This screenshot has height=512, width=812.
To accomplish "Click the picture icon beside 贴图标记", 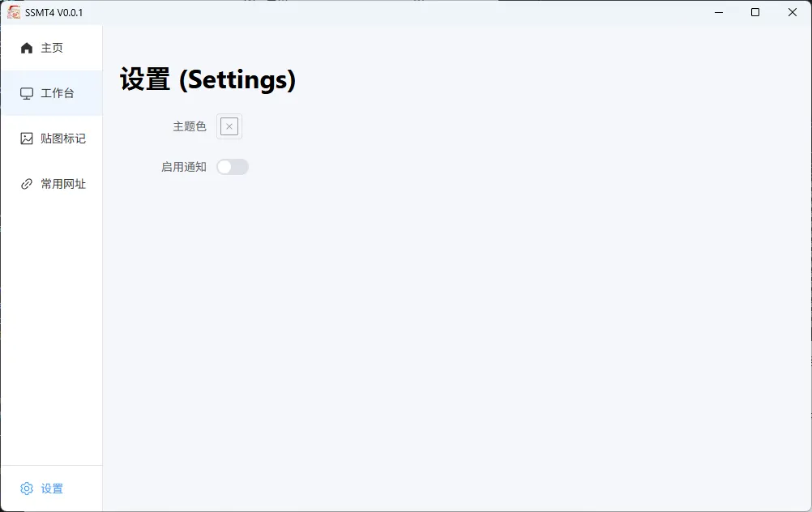I will click(x=27, y=139).
